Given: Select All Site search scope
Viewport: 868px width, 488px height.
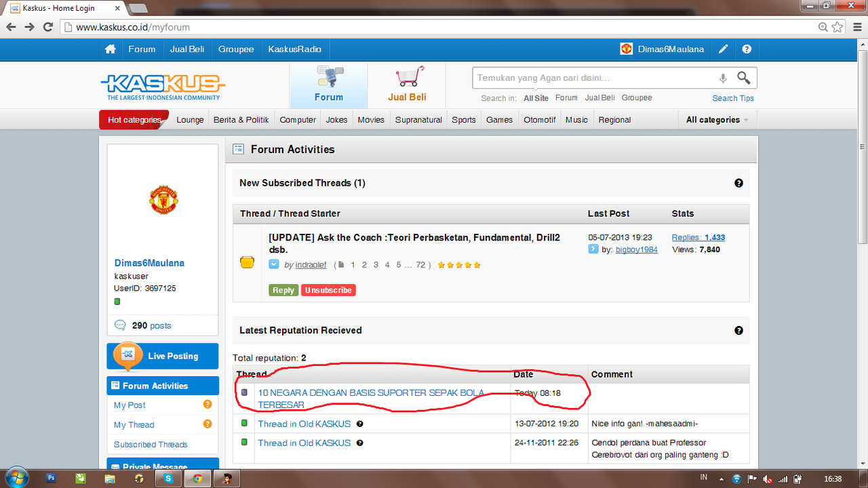Looking at the screenshot, I should point(536,98).
